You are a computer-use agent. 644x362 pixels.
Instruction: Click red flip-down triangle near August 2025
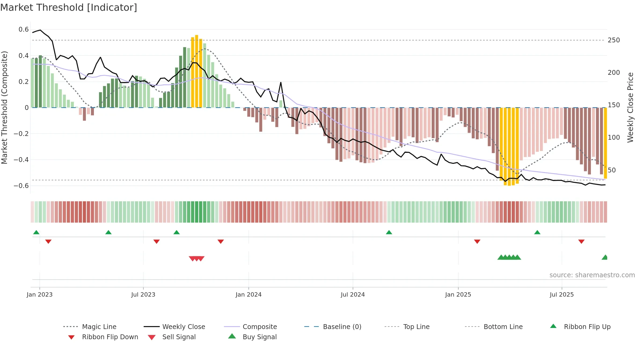(x=581, y=242)
